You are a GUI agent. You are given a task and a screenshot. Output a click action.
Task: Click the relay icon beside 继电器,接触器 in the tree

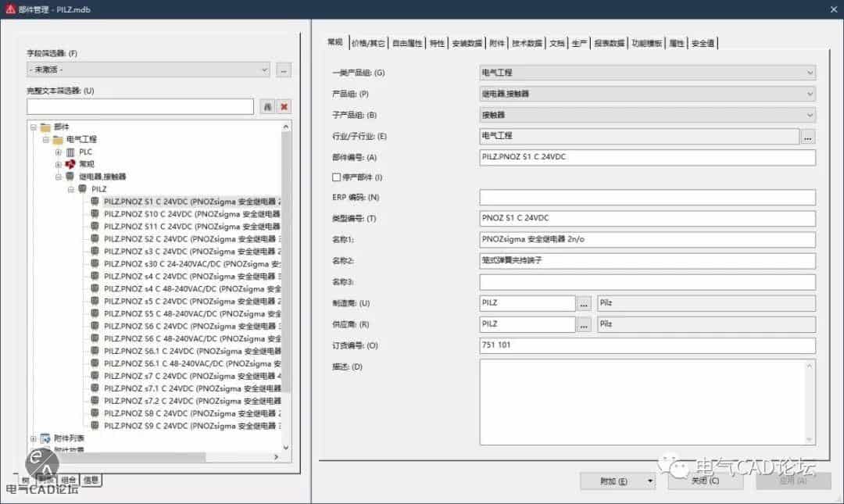(x=70, y=177)
